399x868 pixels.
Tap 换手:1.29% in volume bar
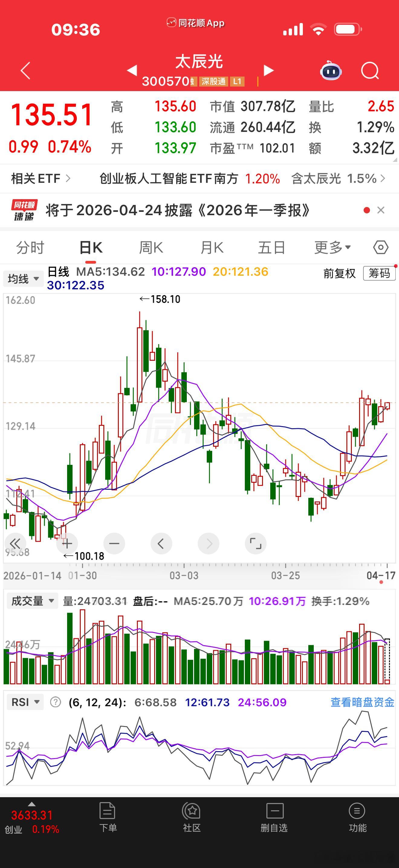340,601
